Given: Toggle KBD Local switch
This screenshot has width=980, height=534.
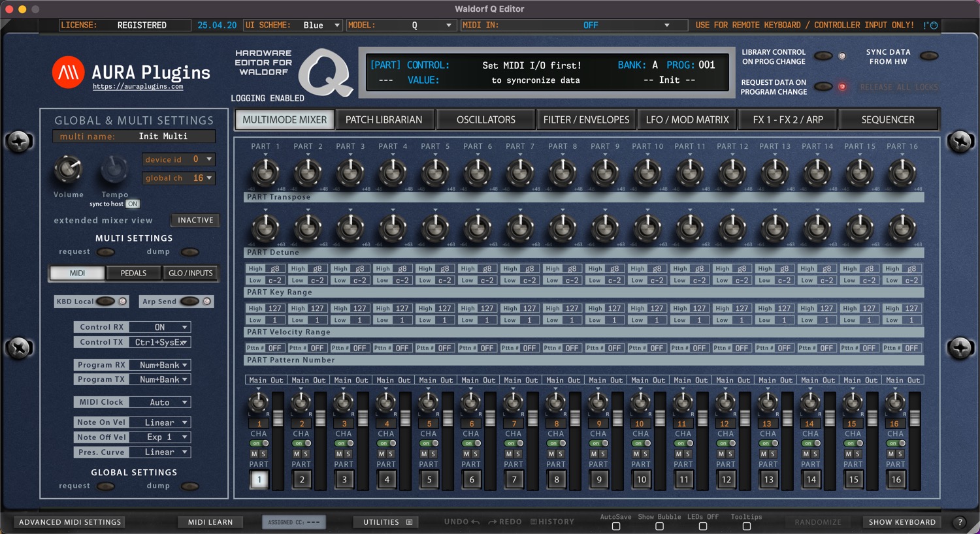Looking at the screenshot, I should click(x=105, y=302).
